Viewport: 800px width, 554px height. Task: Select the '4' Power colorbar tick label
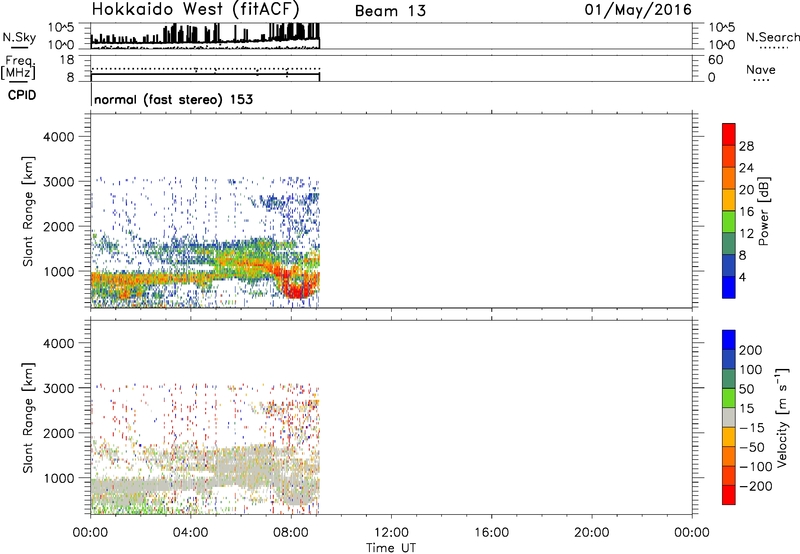[x=742, y=277]
